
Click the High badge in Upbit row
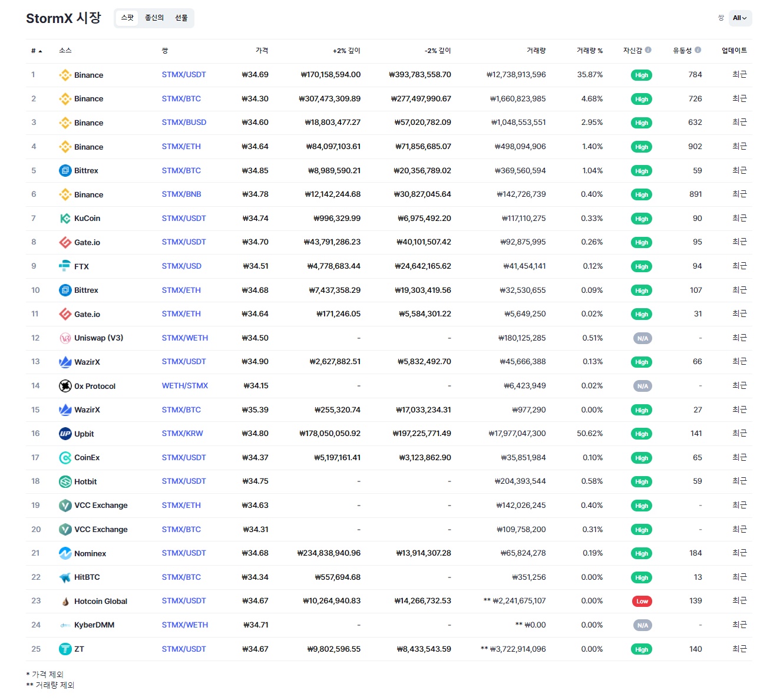coord(642,434)
